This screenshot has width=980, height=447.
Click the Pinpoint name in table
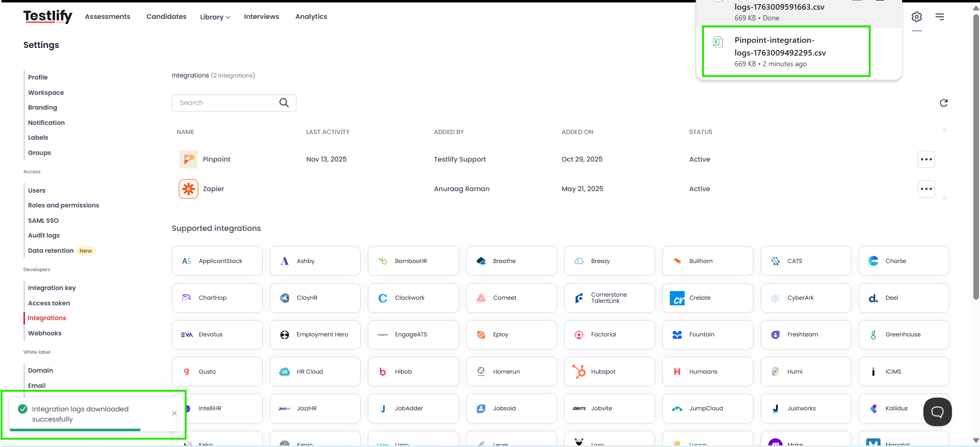pos(217,160)
